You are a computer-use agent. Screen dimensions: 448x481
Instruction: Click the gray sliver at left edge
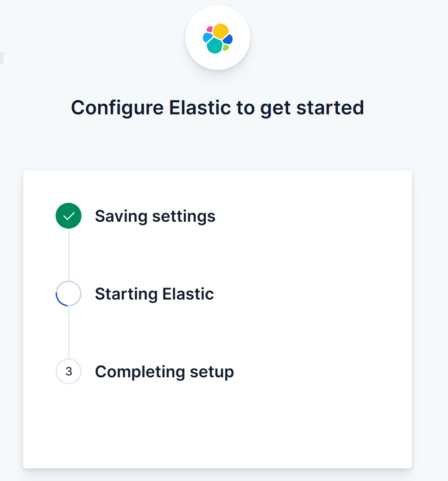[x=1, y=58]
